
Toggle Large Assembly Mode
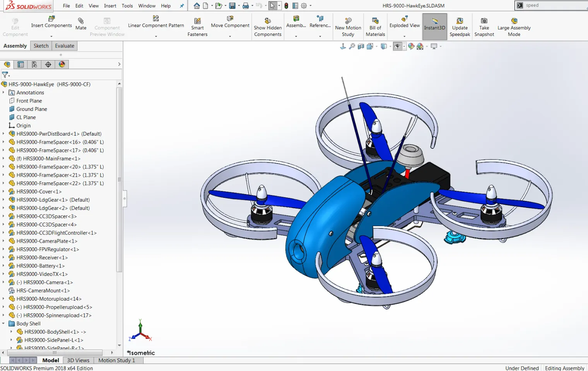pos(514,27)
